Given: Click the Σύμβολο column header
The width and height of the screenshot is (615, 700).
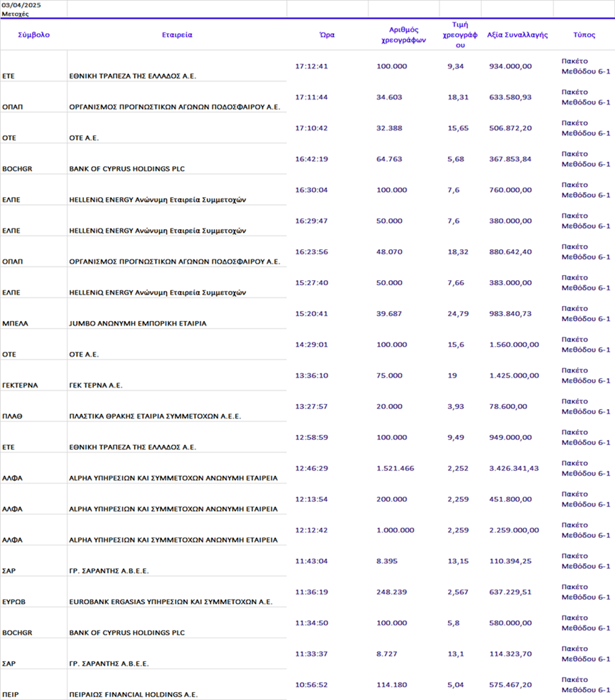Looking at the screenshot, I should (x=34, y=35).
